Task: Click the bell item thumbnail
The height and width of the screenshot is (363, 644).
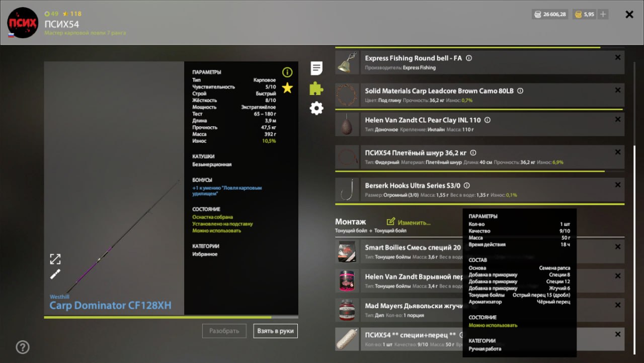Action: [347, 62]
